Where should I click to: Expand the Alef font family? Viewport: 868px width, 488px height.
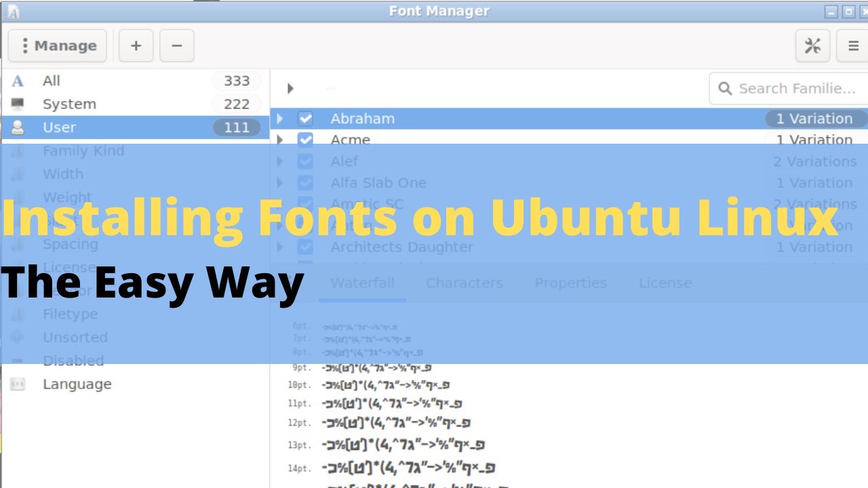280,161
